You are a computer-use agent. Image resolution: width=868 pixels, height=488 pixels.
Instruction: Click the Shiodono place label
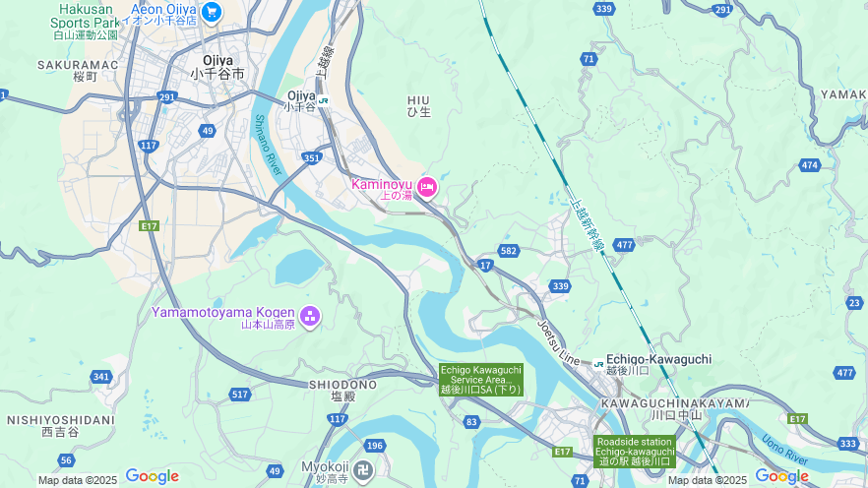(x=342, y=390)
